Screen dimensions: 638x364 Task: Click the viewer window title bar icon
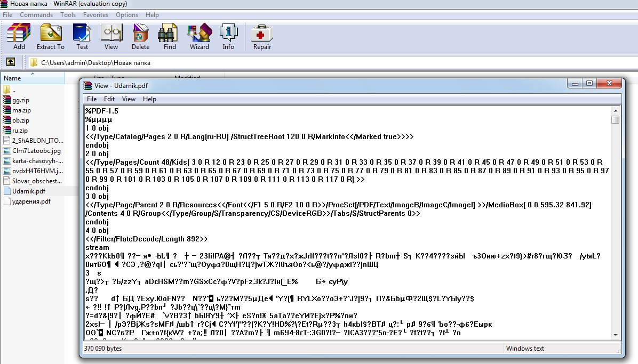87,85
